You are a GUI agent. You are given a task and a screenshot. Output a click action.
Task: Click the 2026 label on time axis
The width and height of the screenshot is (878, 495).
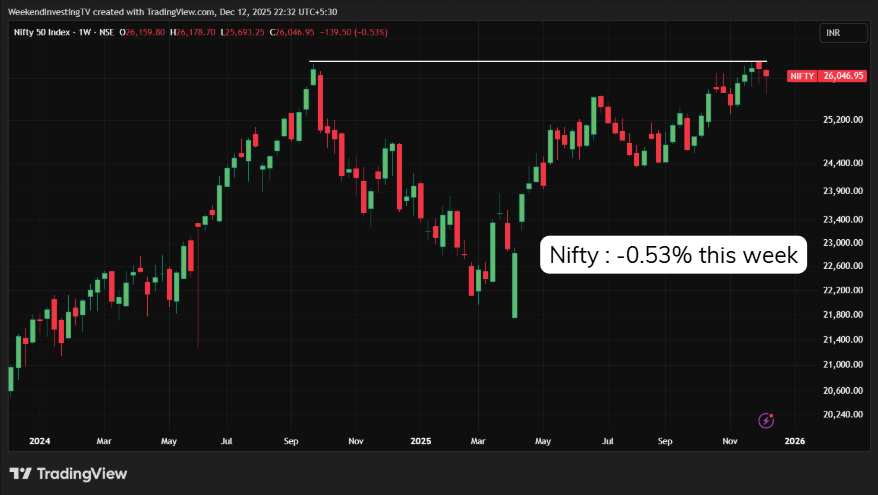coord(795,440)
